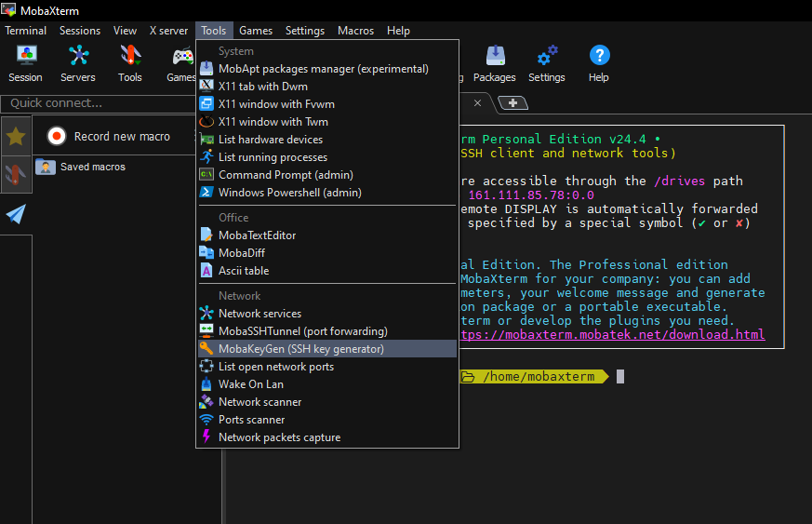Add a new tab with plus button
812x524 pixels.
[512, 103]
